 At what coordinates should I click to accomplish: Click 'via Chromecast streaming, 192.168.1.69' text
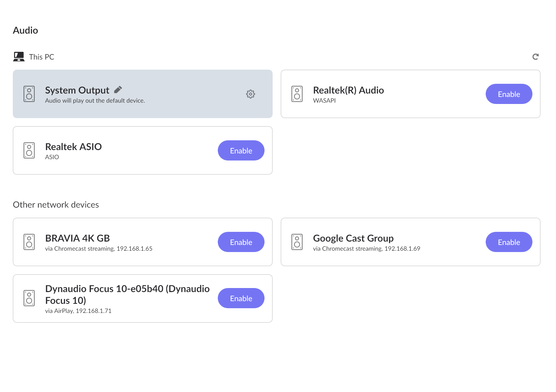click(367, 249)
